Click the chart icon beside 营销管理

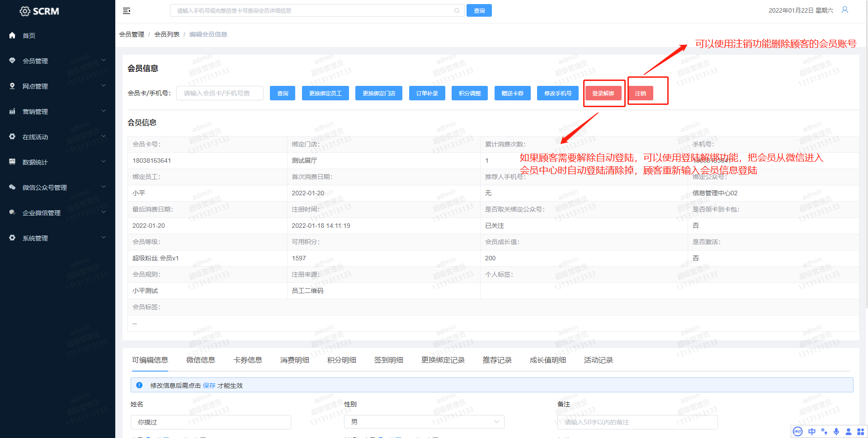point(12,111)
